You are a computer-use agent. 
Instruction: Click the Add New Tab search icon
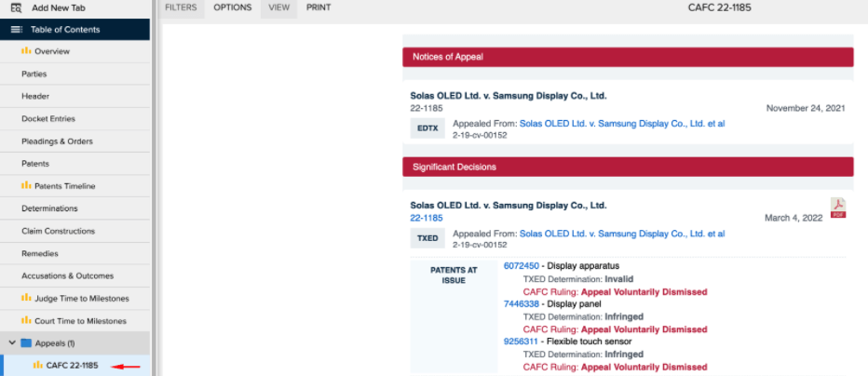[16, 8]
